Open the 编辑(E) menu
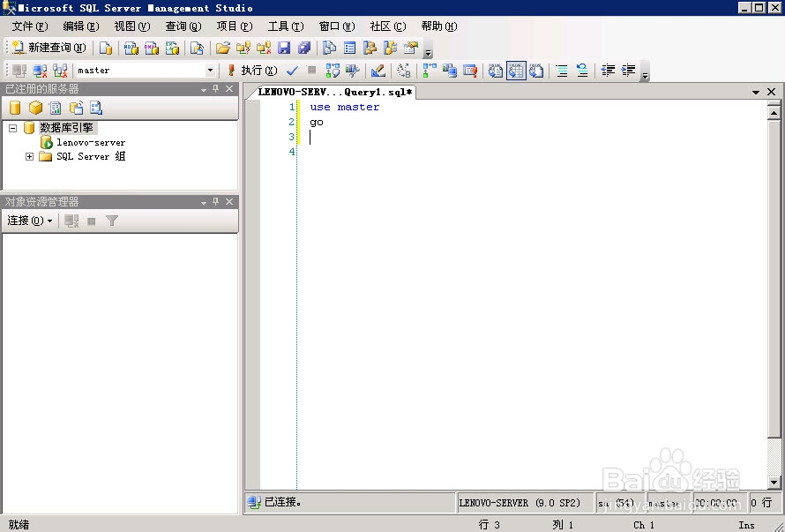Image resolution: width=785 pixels, height=532 pixels. [x=81, y=26]
